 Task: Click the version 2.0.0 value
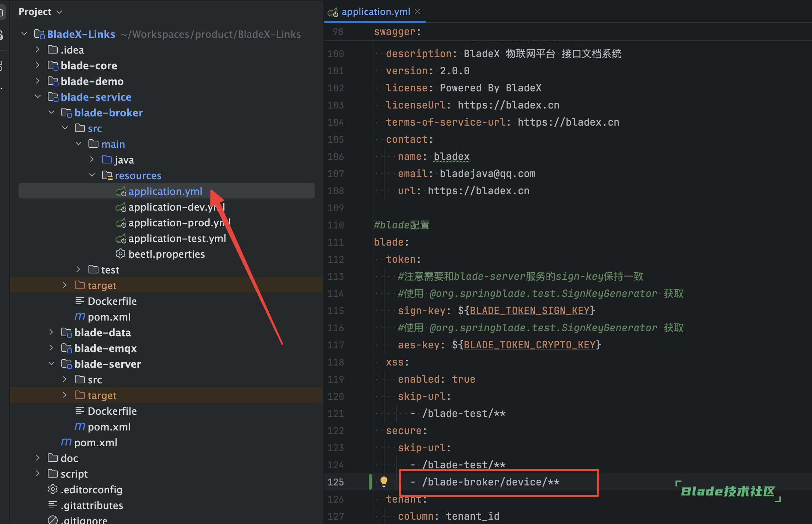pos(455,71)
